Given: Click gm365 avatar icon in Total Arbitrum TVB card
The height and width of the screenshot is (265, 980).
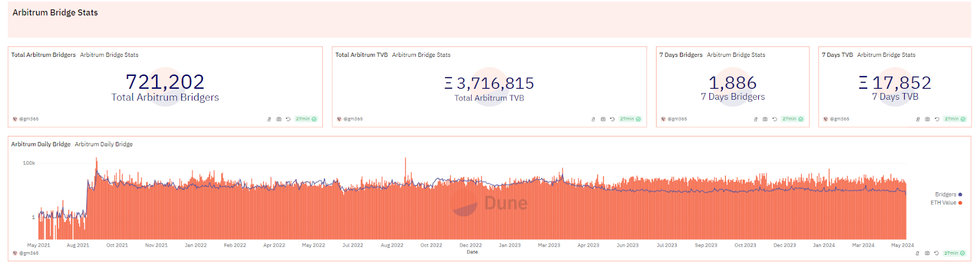Looking at the screenshot, I should [x=339, y=119].
